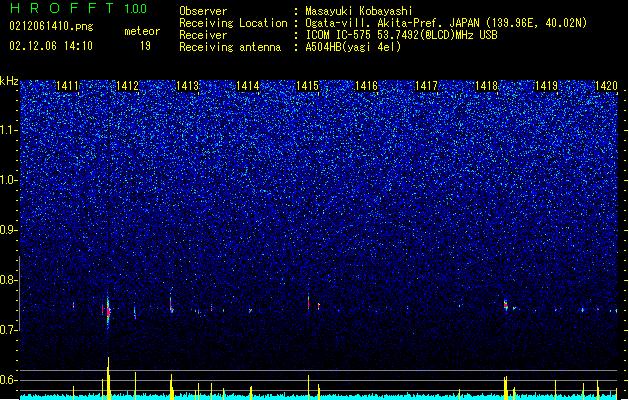629x400 pixels.
Task: Click the Receiver label
Action: [x=203, y=35]
